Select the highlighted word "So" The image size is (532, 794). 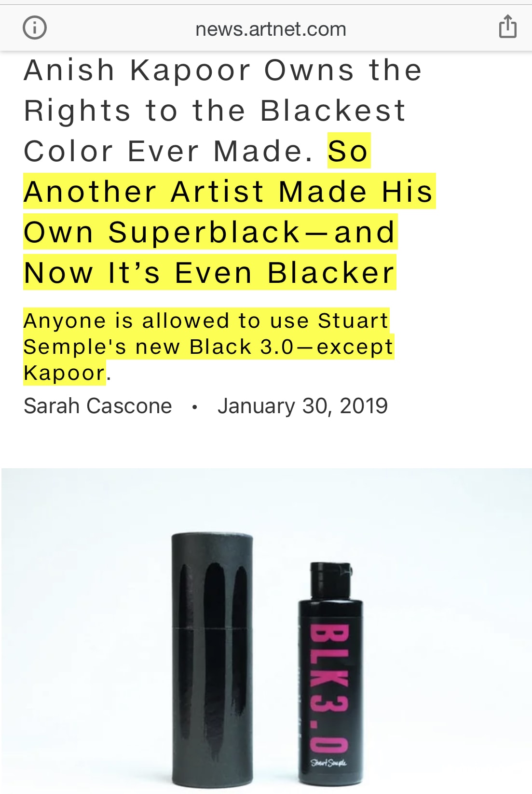[x=348, y=152]
